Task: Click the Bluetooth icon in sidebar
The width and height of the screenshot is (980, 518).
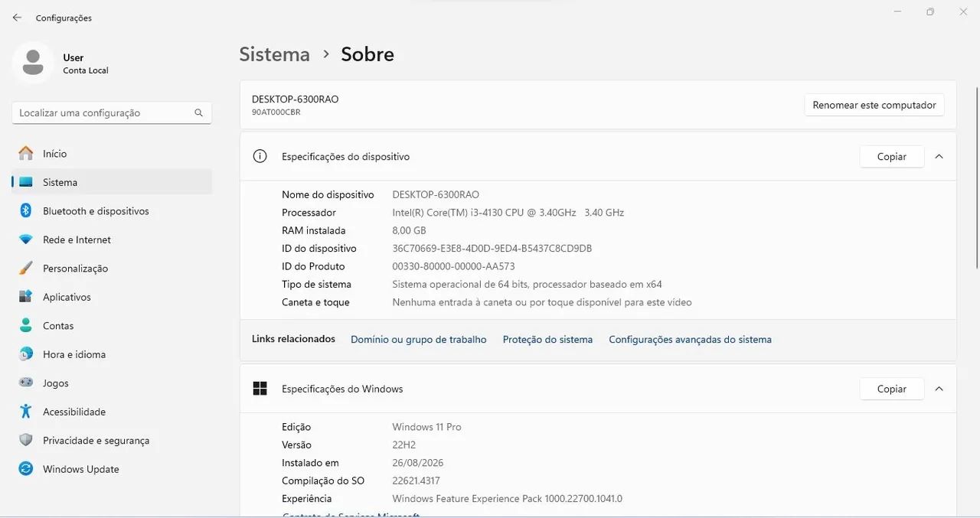Action: 25,210
